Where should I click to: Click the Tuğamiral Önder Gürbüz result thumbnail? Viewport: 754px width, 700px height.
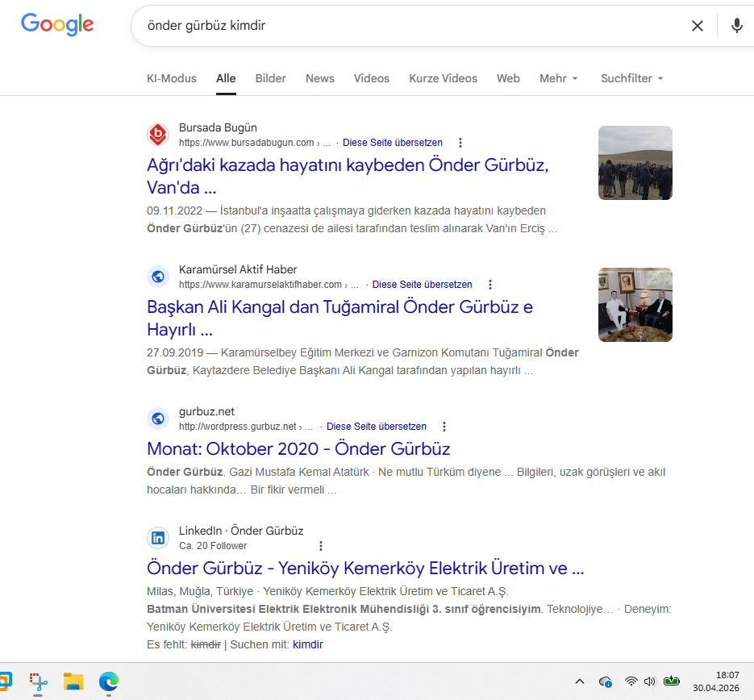(x=635, y=305)
